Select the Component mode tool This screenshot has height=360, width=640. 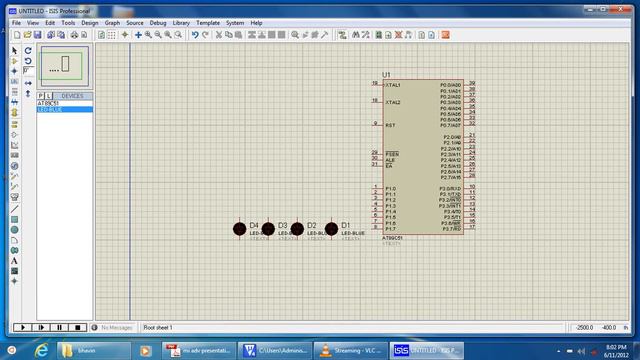(x=14, y=61)
